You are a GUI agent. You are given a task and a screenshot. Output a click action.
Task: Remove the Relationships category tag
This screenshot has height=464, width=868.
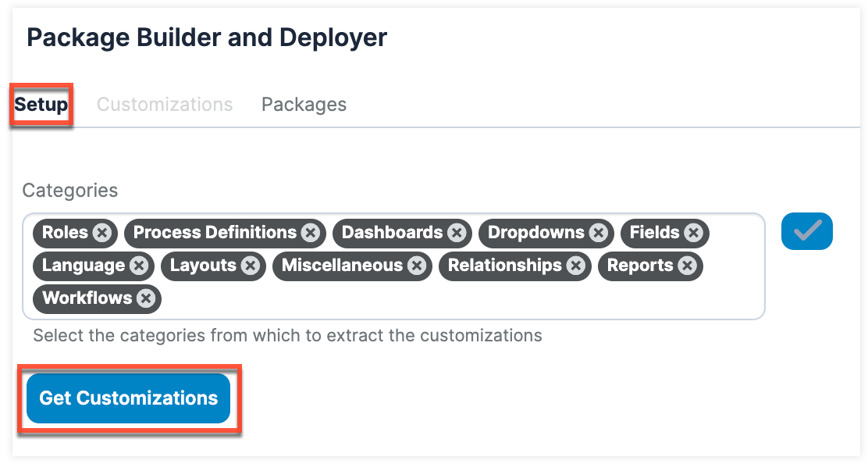click(576, 266)
